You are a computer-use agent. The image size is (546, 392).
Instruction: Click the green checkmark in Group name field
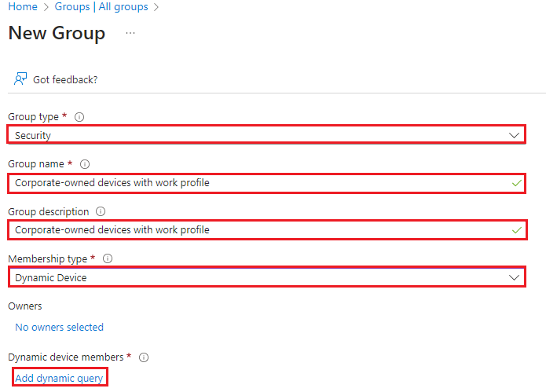(x=516, y=183)
